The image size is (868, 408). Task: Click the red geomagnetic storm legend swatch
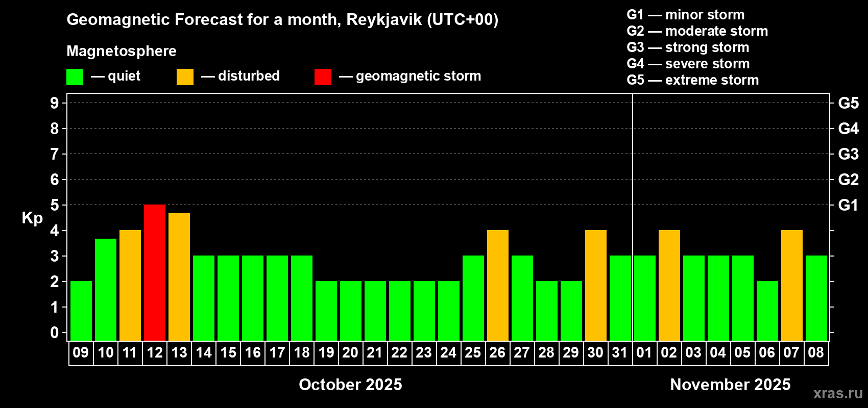[323, 77]
